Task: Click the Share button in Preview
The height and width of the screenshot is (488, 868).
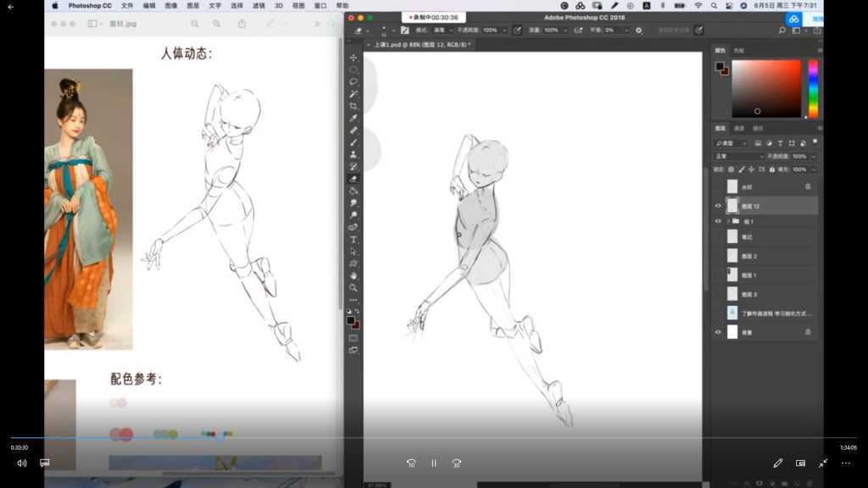Action: coord(242,24)
